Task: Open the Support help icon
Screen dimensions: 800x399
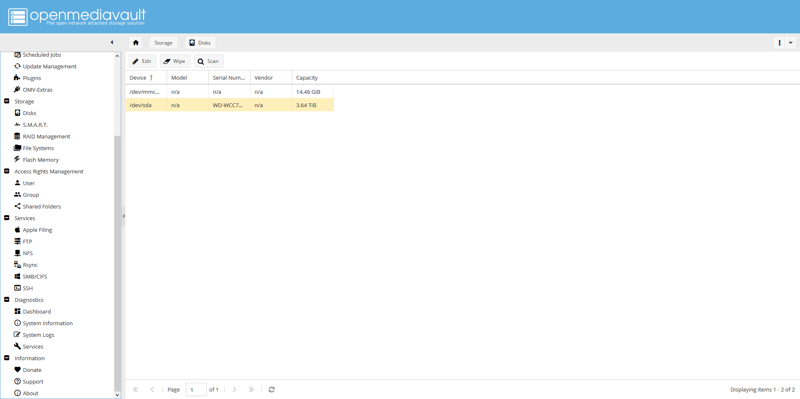Action: [17, 382]
